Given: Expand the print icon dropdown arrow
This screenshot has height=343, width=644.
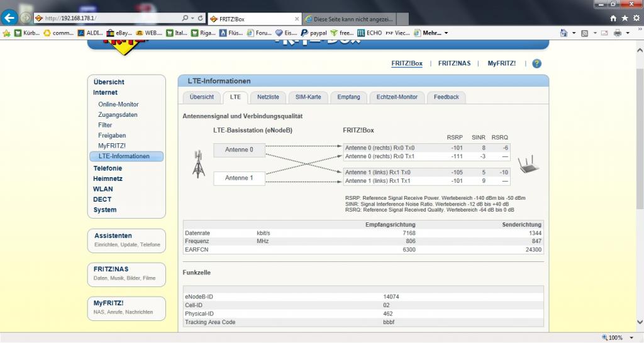Looking at the screenshot, I should [628, 33].
